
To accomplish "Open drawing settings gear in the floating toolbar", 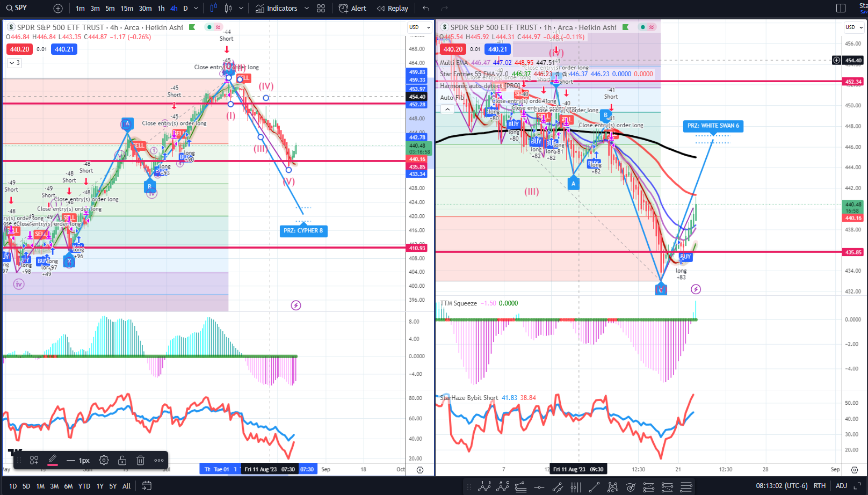I will click(104, 460).
